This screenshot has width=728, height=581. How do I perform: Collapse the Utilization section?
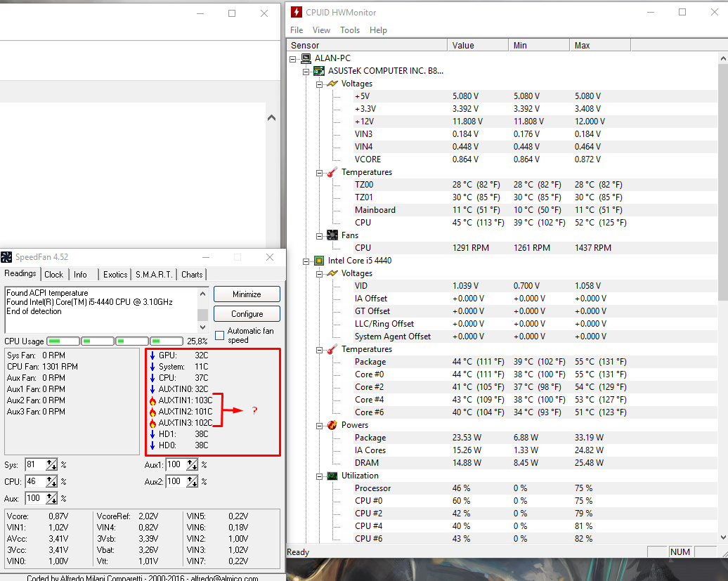coord(318,476)
